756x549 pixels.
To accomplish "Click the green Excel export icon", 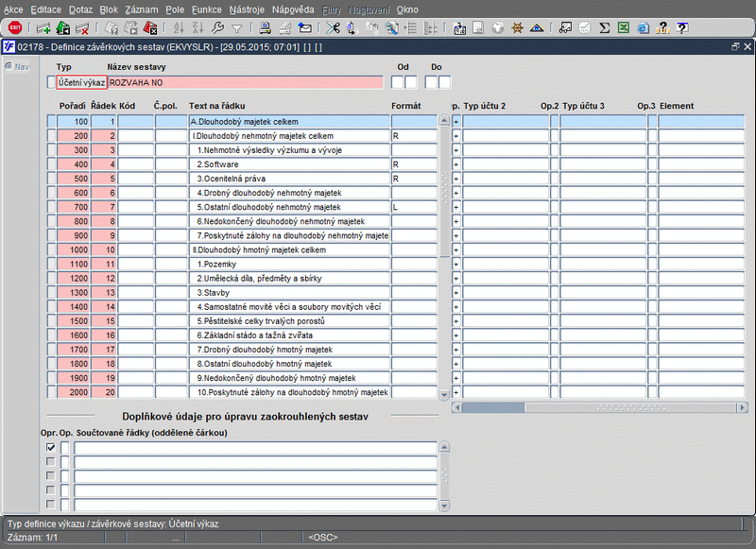I will coord(624,28).
